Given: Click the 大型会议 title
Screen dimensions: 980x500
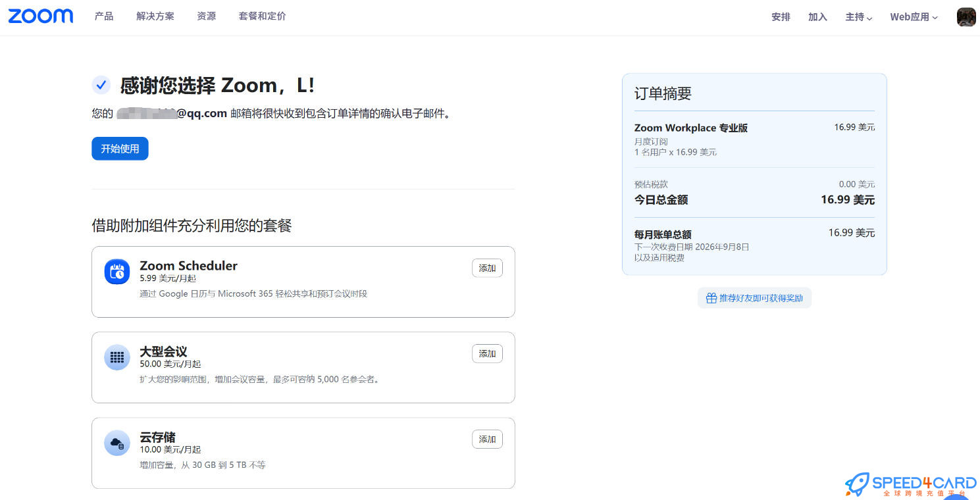Looking at the screenshot, I should tap(163, 351).
